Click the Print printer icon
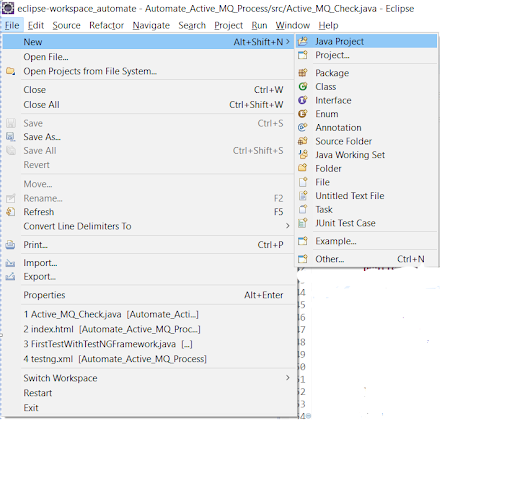 [10, 245]
